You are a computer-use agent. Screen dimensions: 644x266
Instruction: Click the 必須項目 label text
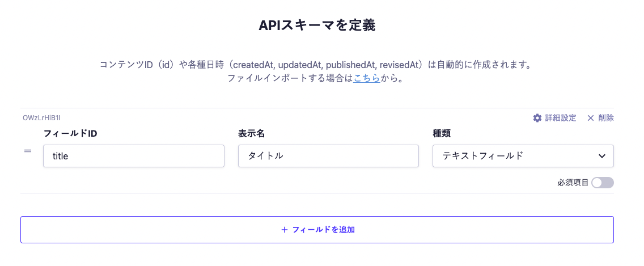coord(573,183)
